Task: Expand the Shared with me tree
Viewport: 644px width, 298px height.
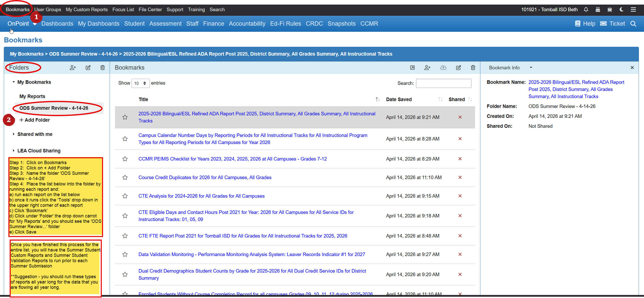Action: 14,134
